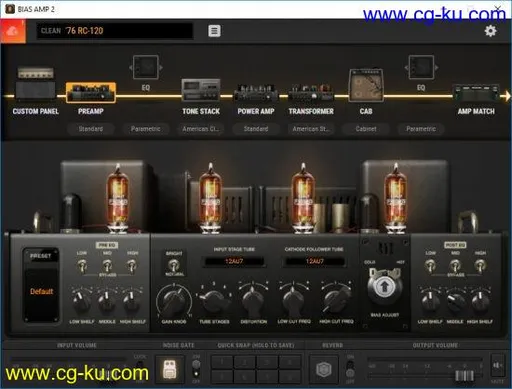This screenshot has height=389, width=512.
Task: Open Parametric selector under the pre-Tone Stack EQ
Action: 146,129
